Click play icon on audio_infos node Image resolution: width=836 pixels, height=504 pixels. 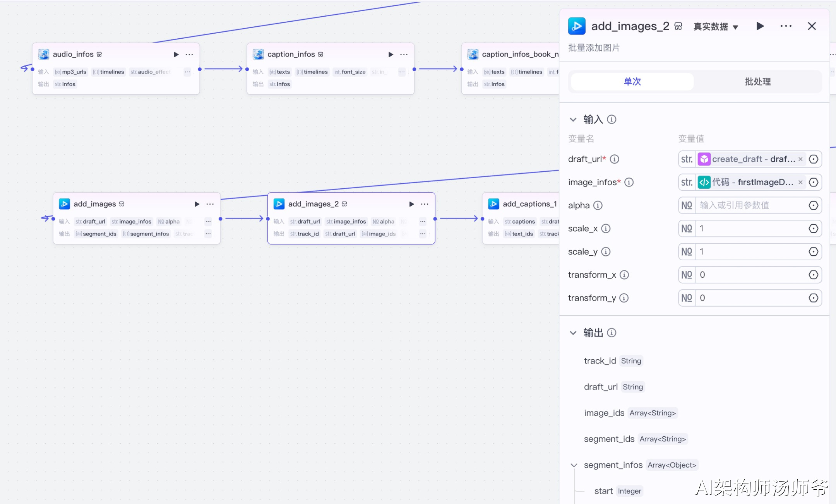coord(176,55)
